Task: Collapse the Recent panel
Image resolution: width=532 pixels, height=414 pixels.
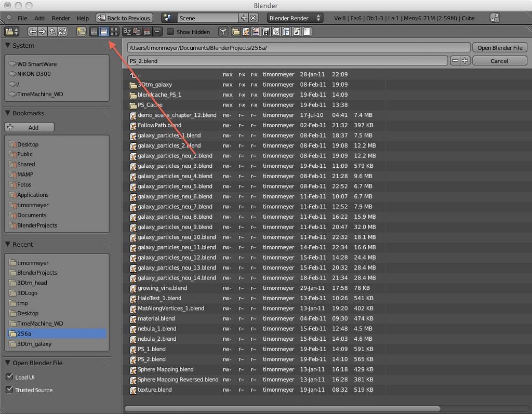Action: [x=8, y=244]
